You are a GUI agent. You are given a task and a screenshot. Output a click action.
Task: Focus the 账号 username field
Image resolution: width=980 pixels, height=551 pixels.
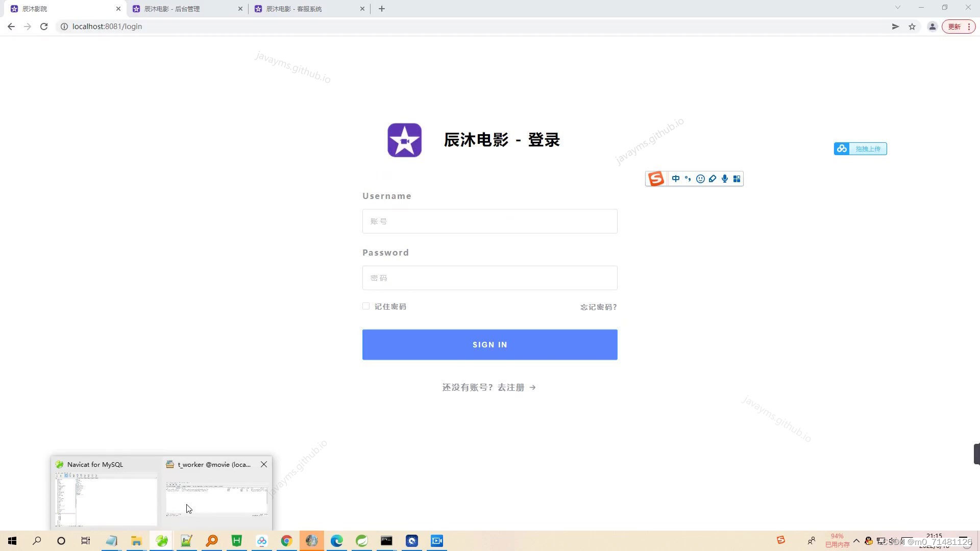(489, 221)
